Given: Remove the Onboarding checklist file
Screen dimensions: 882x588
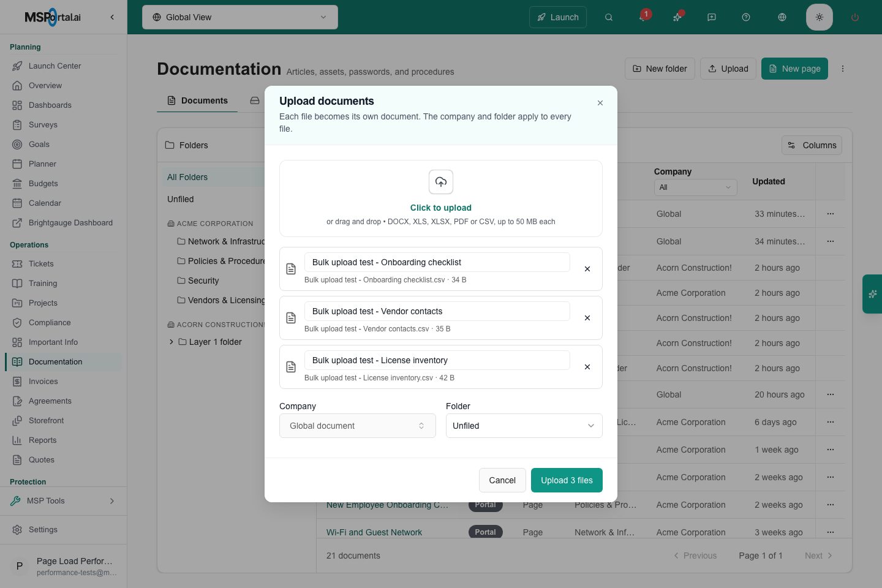Looking at the screenshot, I should (x=587, y=269).
